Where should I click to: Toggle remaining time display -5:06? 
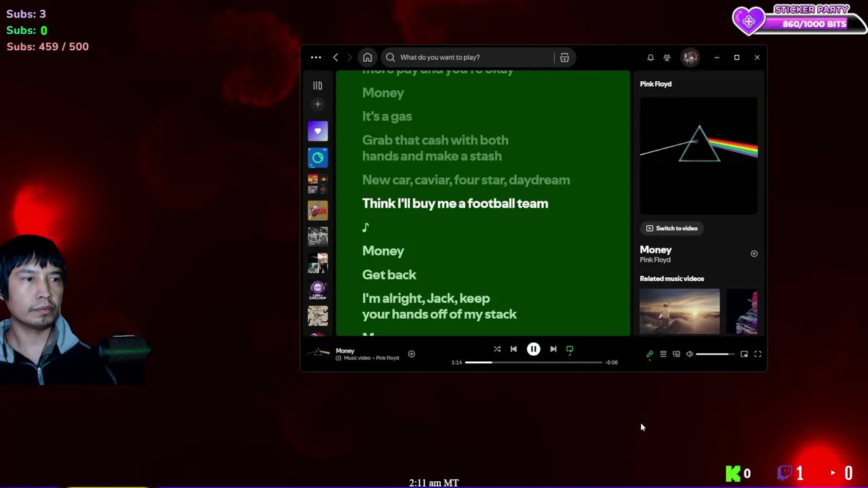click(x=612, y=363)
